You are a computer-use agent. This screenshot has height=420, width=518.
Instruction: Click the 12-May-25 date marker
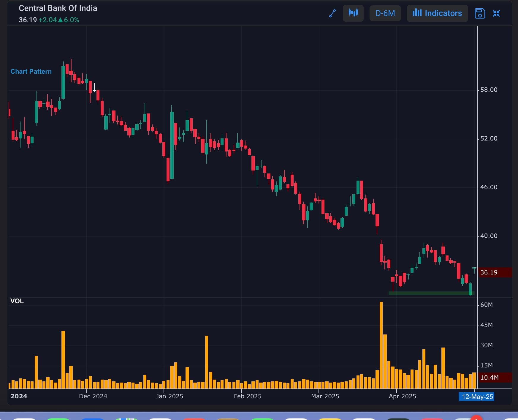(x=477, y=397)
